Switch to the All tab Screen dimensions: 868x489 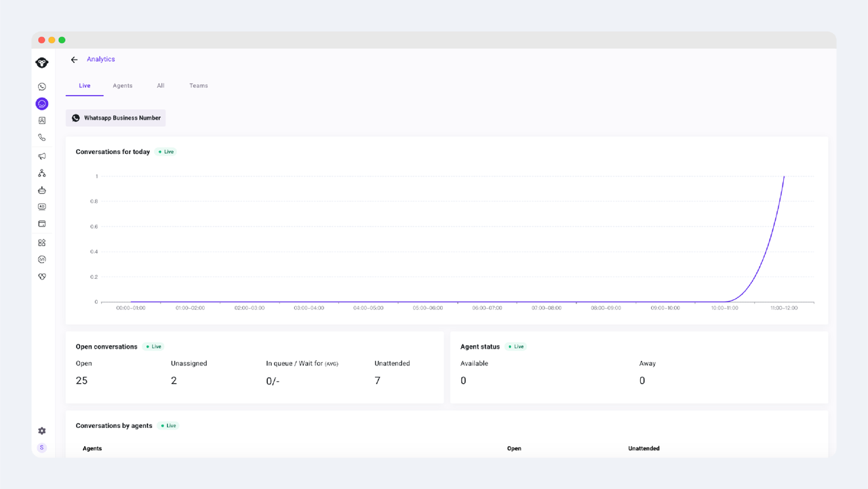pos(161,85)
